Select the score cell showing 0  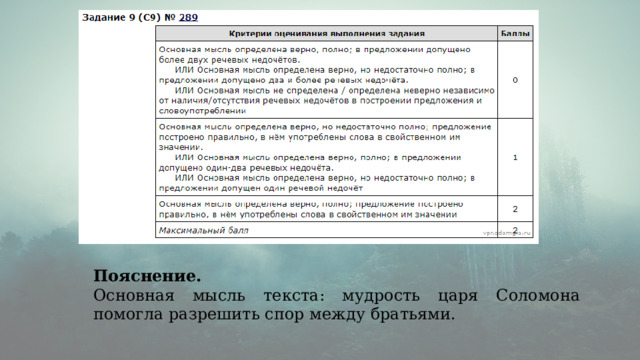(x=515, y=80)
